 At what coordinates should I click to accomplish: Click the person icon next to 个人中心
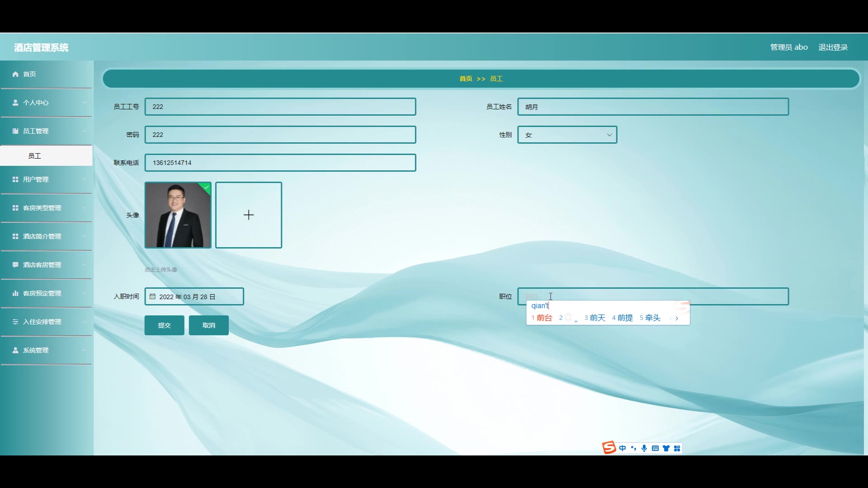click(15, 103)
